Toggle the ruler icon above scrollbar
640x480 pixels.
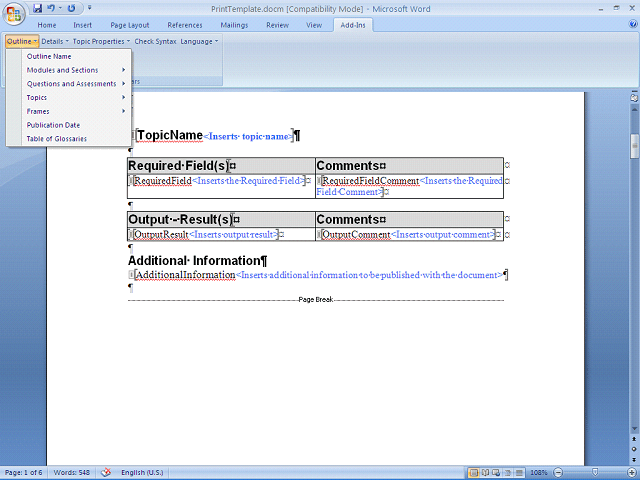[x=634, y=98]
